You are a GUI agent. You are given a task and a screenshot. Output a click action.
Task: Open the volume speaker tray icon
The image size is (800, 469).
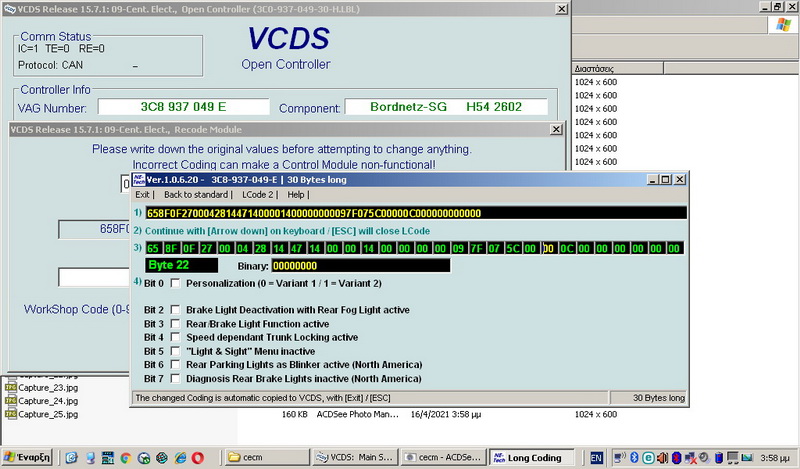662,457
